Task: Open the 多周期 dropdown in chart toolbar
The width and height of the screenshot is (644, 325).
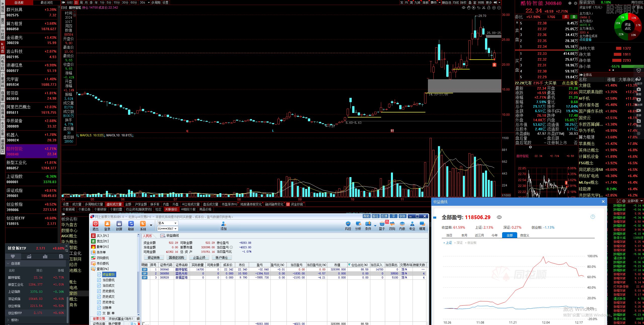Action: click(x=156, y=3)
